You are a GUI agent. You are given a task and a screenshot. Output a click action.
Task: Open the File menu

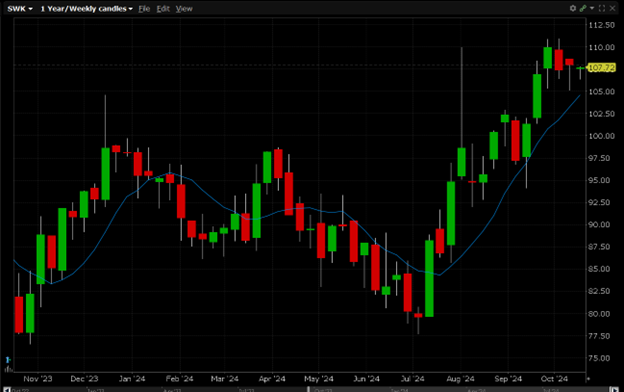(x=144, y=9)
